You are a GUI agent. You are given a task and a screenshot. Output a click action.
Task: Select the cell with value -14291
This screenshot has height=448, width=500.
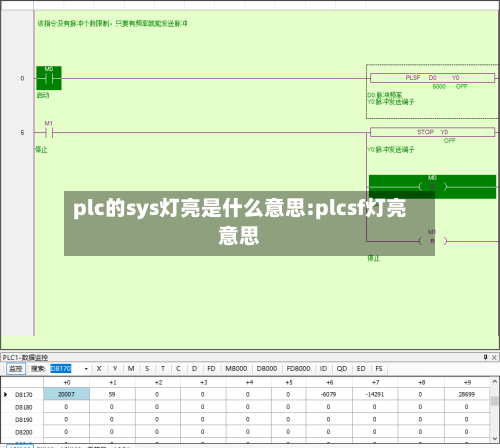[375, 394]
